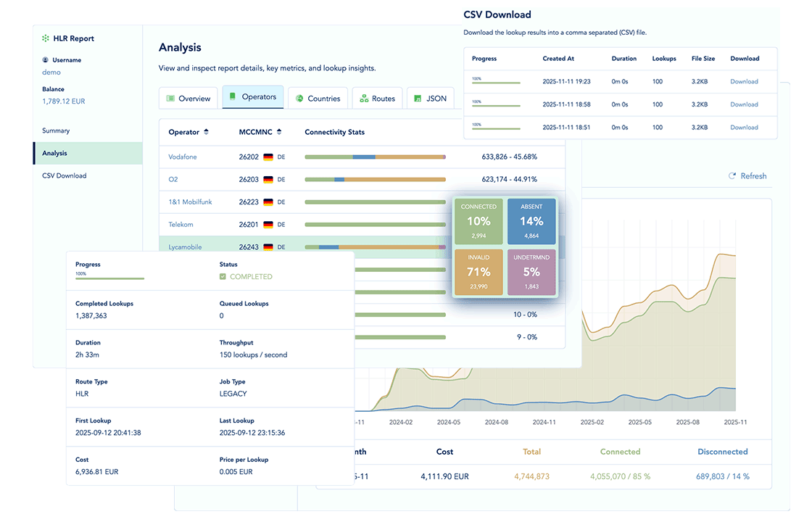
Task: Click the Username account icon in sidebar
Action: point(44,59)
